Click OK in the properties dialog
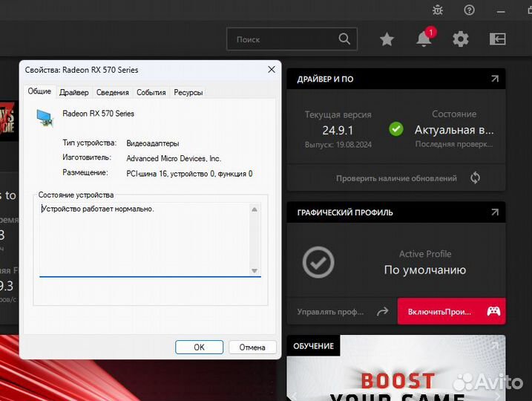Image resolution: width=532 pixels, height=401 pixels. tap(199, 347)
